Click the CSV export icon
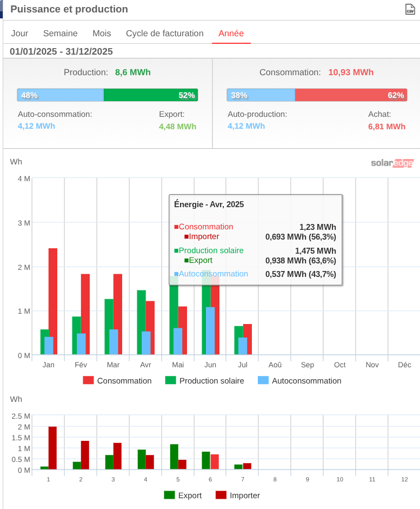This screenshot has width=420, height=509. pos(410,9)
